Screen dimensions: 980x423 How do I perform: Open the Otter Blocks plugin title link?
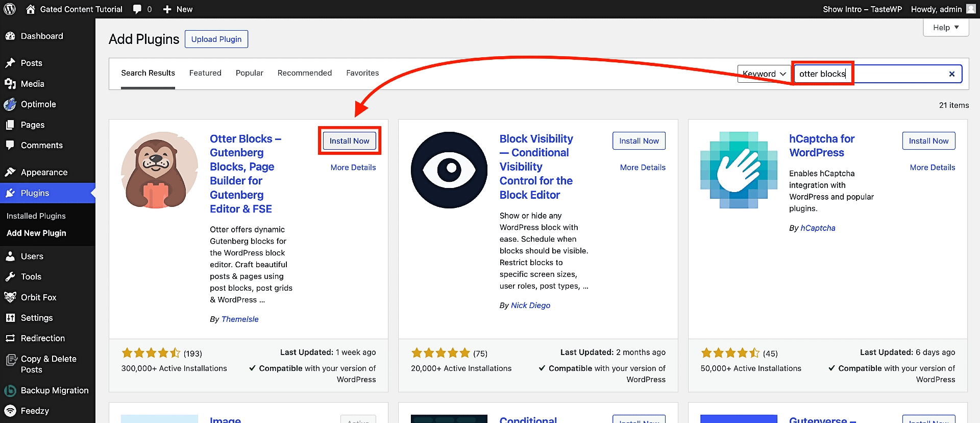pos(246,174)
